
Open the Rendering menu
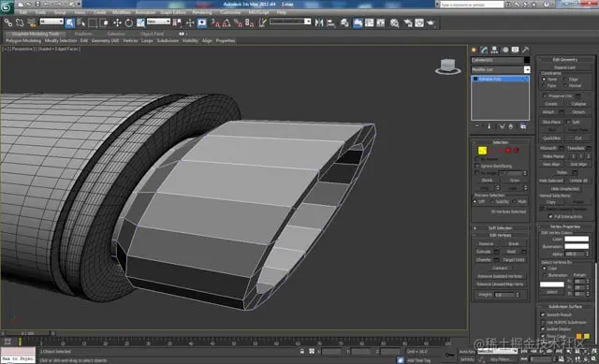202,12
